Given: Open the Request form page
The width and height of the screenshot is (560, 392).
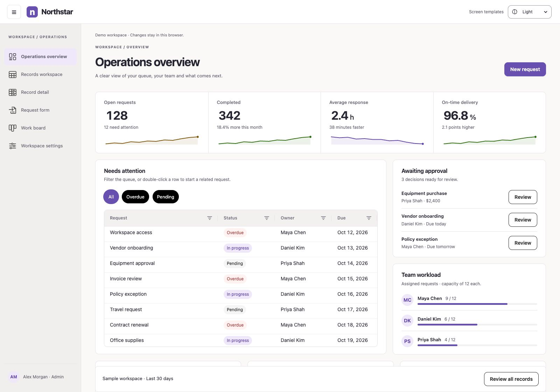Looking at the screenshot, I should pyautogui.click(x=41, y=110).
